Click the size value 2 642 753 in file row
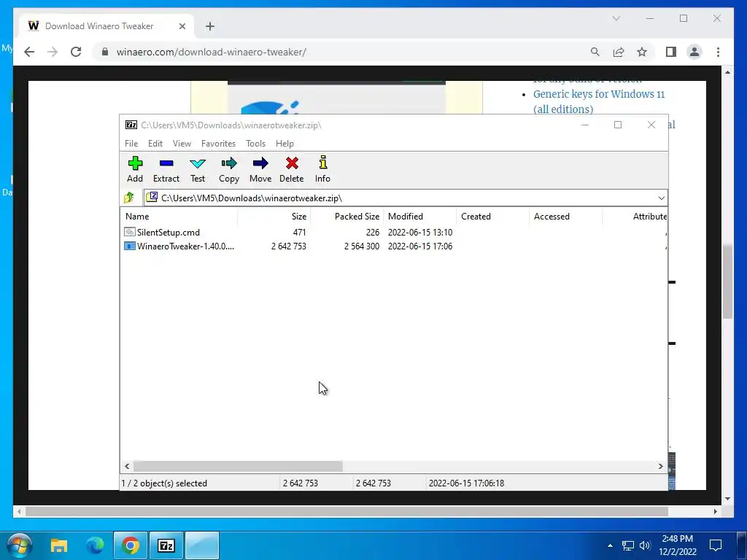Viewport: 747px width, 560px height. point(289,246)
